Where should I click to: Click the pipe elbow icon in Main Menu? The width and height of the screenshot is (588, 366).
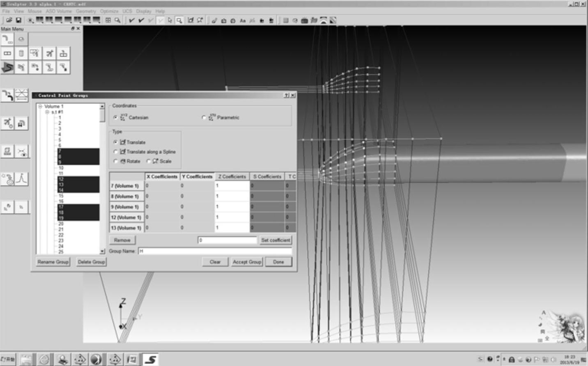coord(7,39)
